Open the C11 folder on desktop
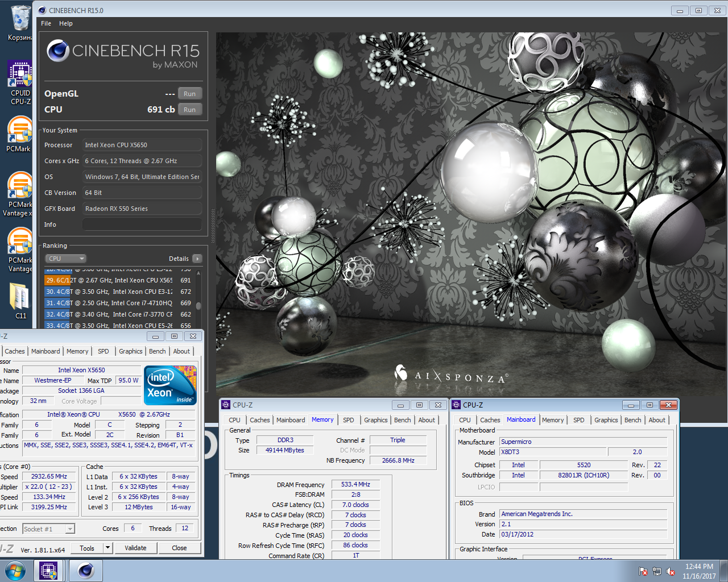 point(20,301)
